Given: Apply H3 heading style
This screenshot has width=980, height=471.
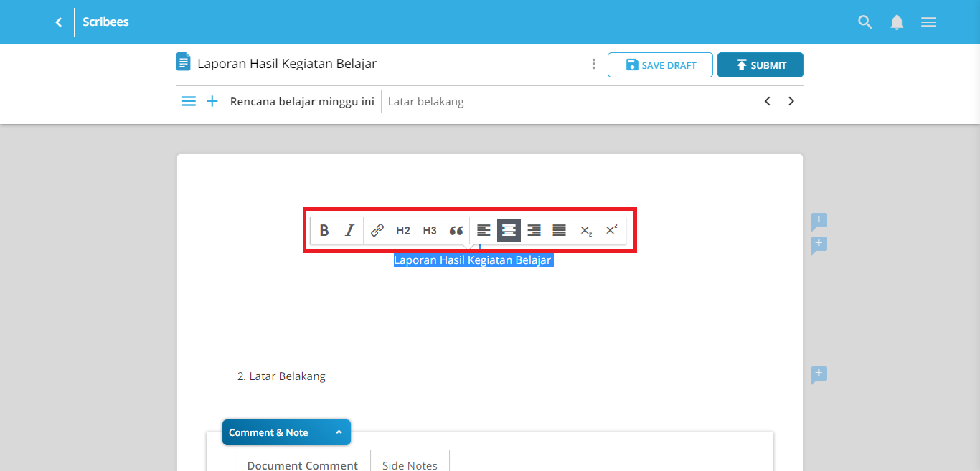Looking at the screenshot, I should click(x=429, y=230).
